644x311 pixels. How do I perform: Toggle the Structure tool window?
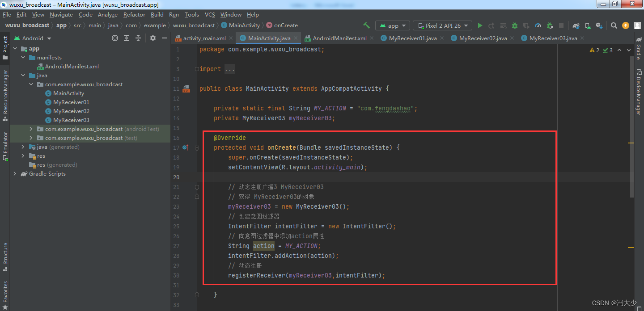[x=5, y=256]
